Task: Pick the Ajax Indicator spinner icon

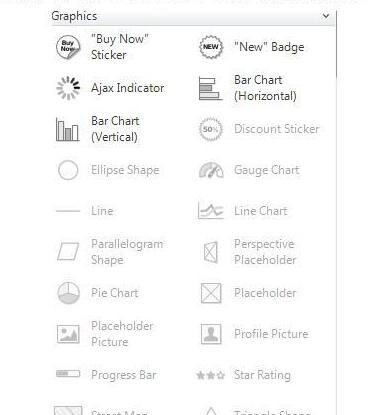Action: pos(68,88)
